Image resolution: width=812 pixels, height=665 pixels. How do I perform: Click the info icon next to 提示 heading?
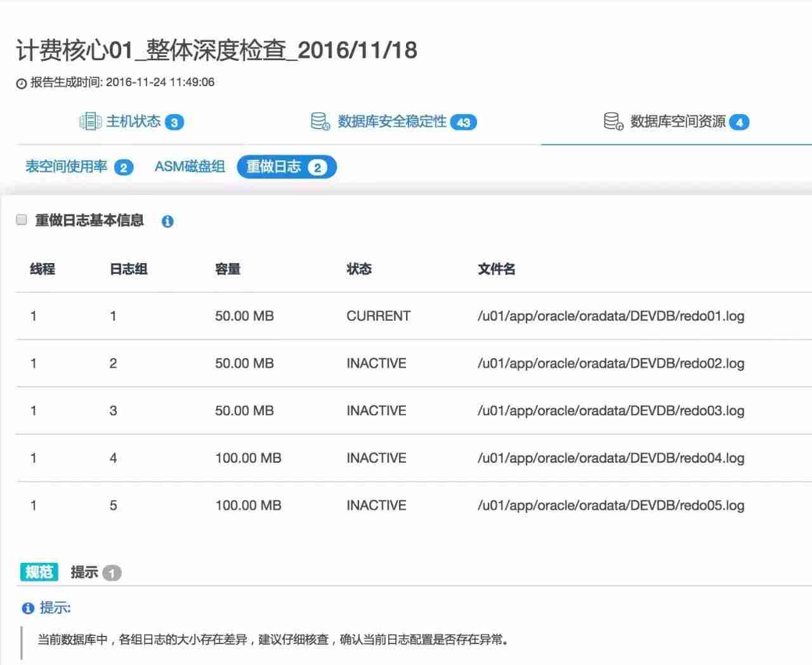26,609
